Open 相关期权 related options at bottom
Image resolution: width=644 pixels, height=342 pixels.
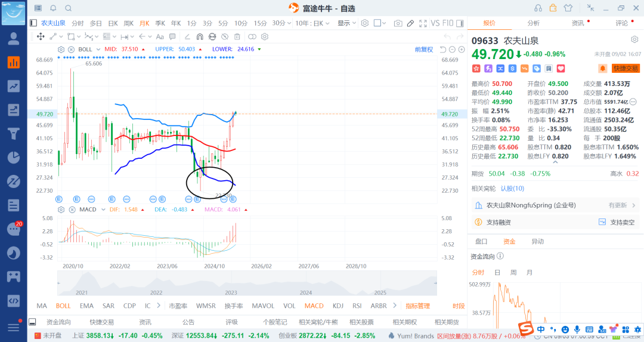pyautogui.click(x=404, y=322)
